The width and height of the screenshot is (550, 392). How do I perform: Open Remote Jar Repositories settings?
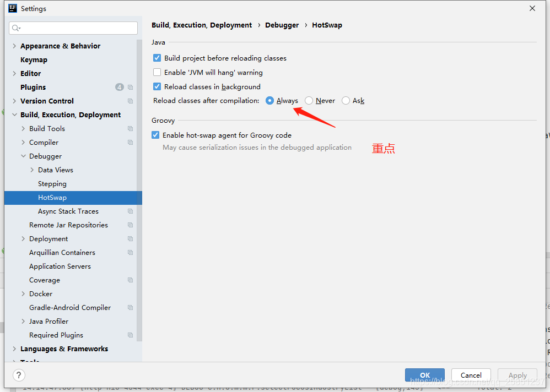(68, 225)
